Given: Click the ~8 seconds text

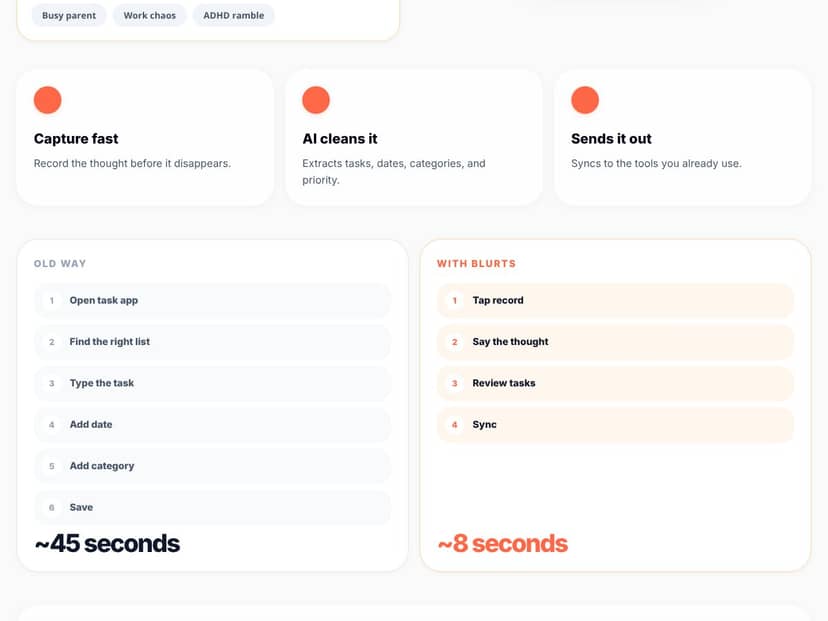Looking at the screenshot, I should coord(503,543).
